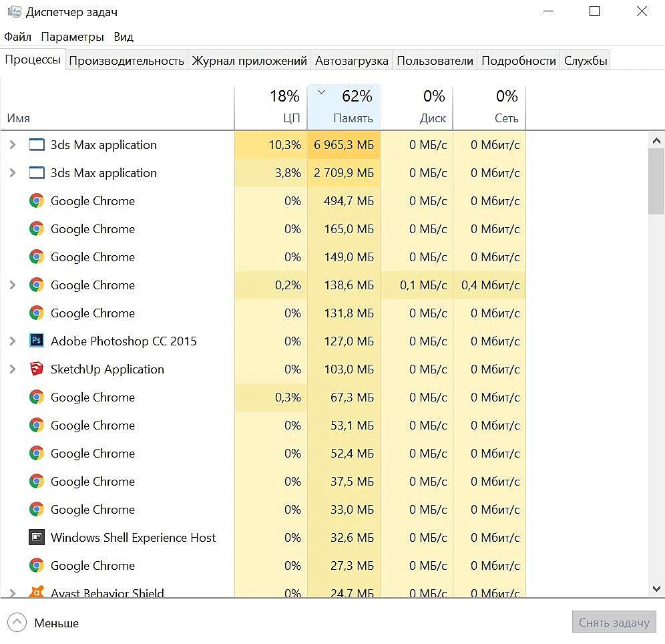
Task: Select the Avast Behavior Shield icon
Action: tap(37, 591)
